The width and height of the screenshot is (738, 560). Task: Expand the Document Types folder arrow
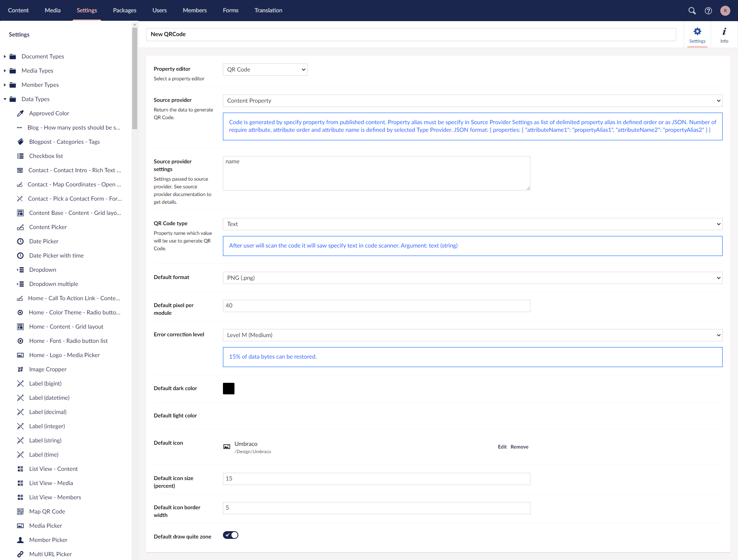(x=5, y=56)
